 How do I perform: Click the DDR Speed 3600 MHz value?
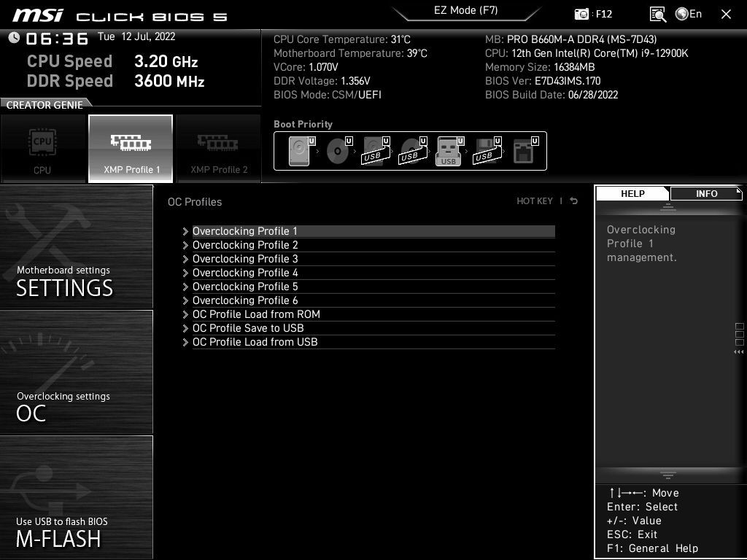pos(169,80)
